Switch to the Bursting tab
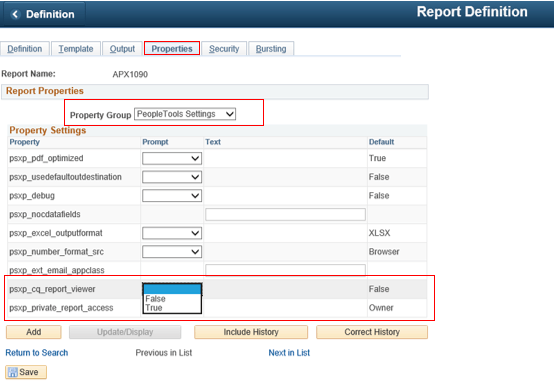554x385 pixels. pos(271,49)
